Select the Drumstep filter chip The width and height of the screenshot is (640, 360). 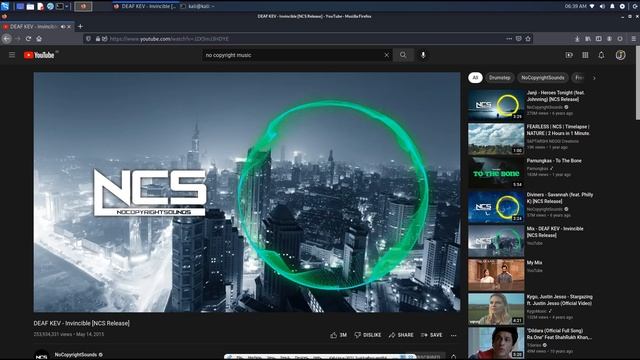(500, 78)
